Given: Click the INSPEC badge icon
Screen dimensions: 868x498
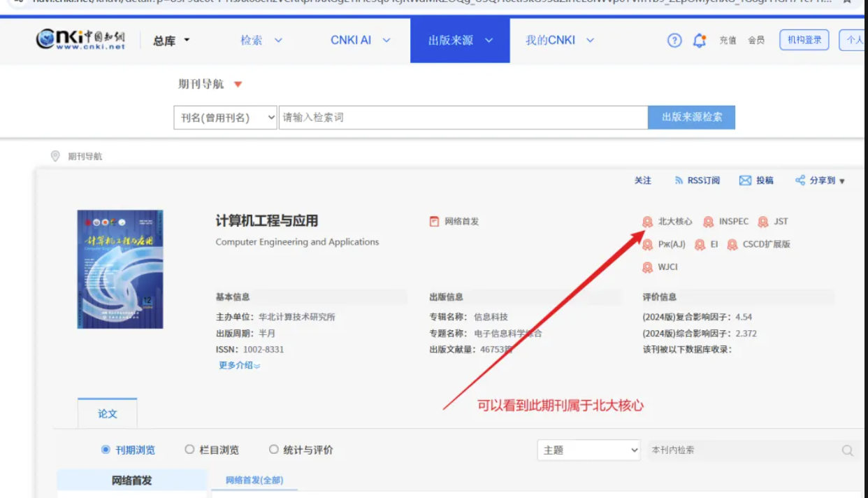Looking at the screenshot, I should tap(709, 222).
